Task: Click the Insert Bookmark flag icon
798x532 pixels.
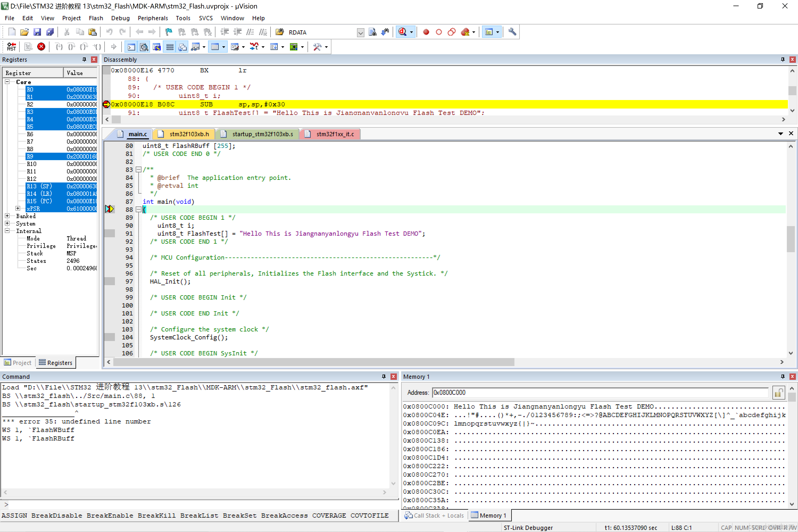Action: [169, 32]
